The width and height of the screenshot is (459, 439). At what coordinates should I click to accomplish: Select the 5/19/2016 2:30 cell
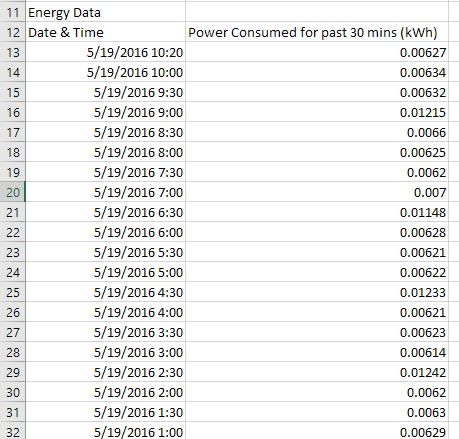point(105,372)
